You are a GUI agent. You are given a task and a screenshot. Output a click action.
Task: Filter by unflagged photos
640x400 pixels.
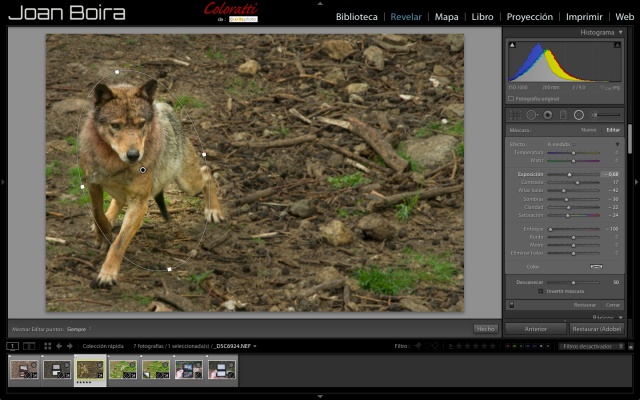coord(427,346)
